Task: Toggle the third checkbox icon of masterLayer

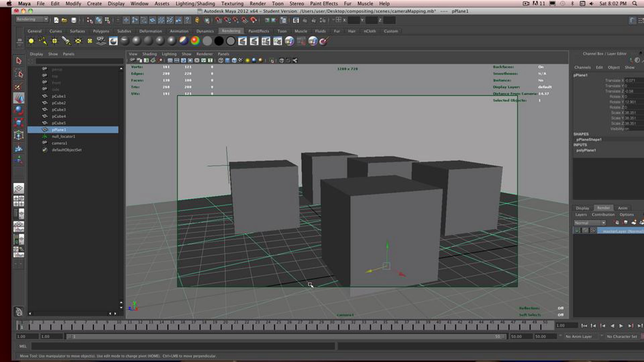Action: coord(593,230)
